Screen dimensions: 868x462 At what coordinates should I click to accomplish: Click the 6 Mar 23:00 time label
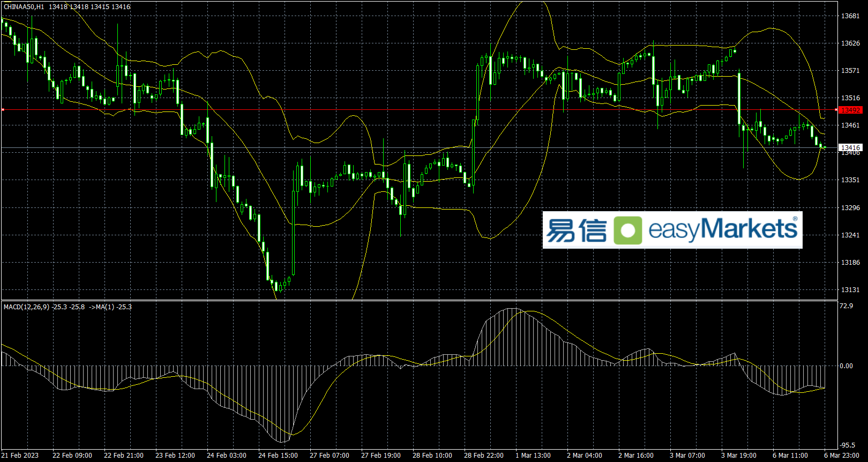pos(842,456)
